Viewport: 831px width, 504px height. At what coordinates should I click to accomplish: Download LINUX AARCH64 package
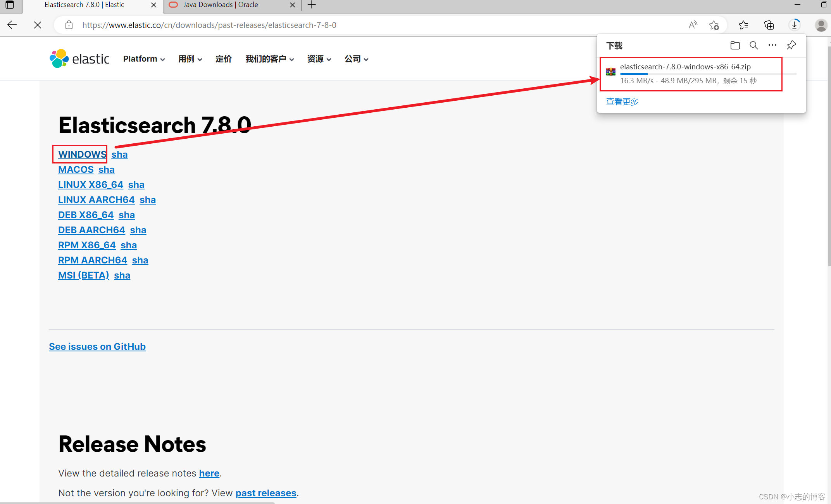point(97,200)
